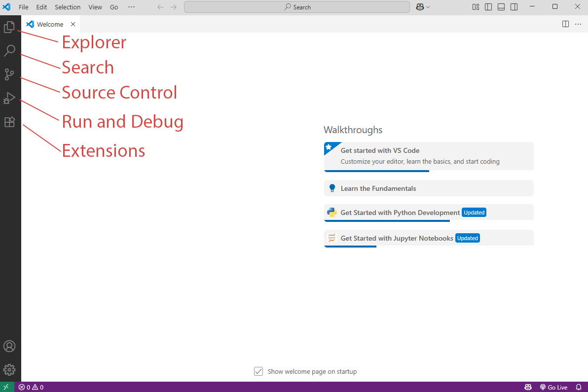Click the VS Code logo in title bar

pos(6,7)
